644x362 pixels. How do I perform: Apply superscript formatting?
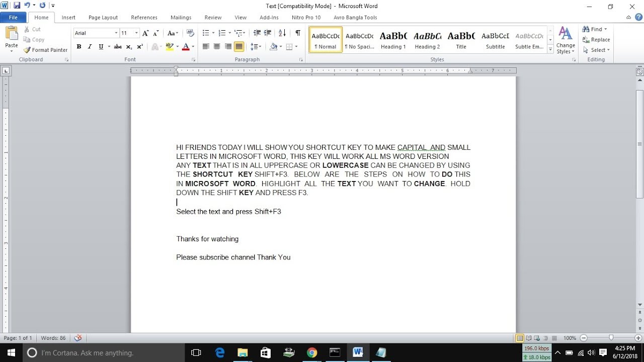pyautogui.click(x=140, y=47)
